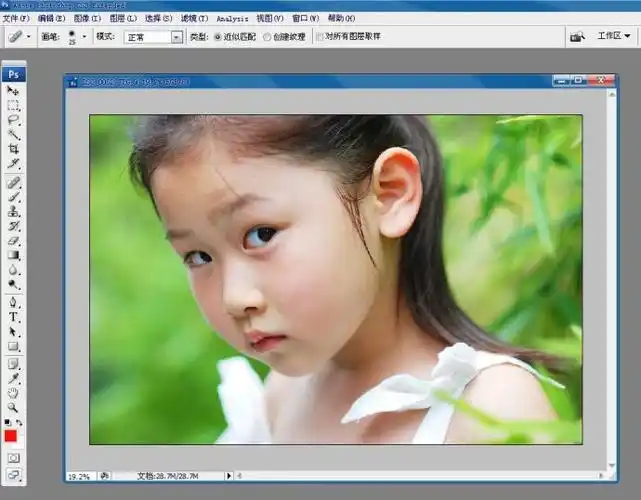The image size is (641, 500).
Task: Enable the 对所有图层取样 checkbox
Action: pos(320,36)
